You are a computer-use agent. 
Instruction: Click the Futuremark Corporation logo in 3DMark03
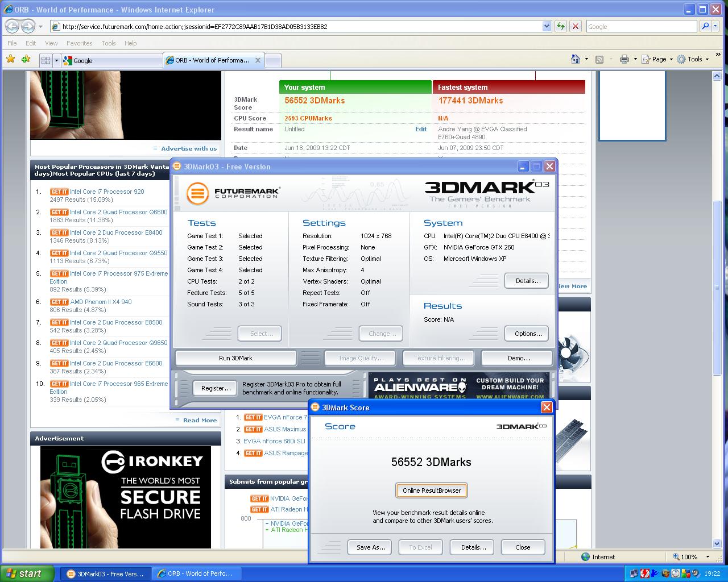233,193
